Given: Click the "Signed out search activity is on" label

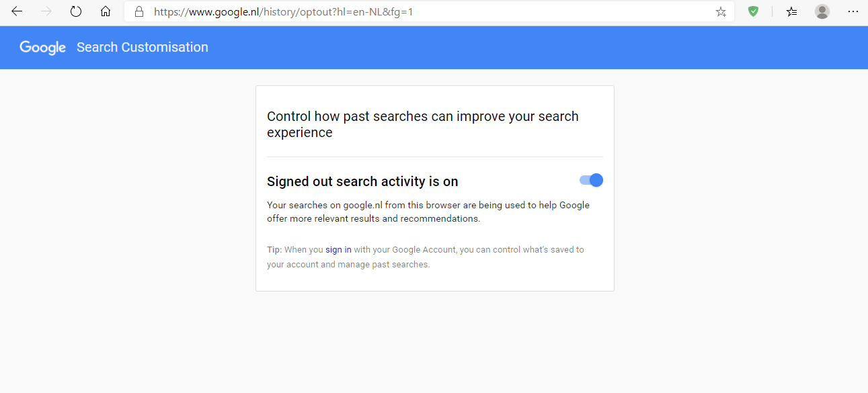Looking at the screenshot, I should [362, 181].
